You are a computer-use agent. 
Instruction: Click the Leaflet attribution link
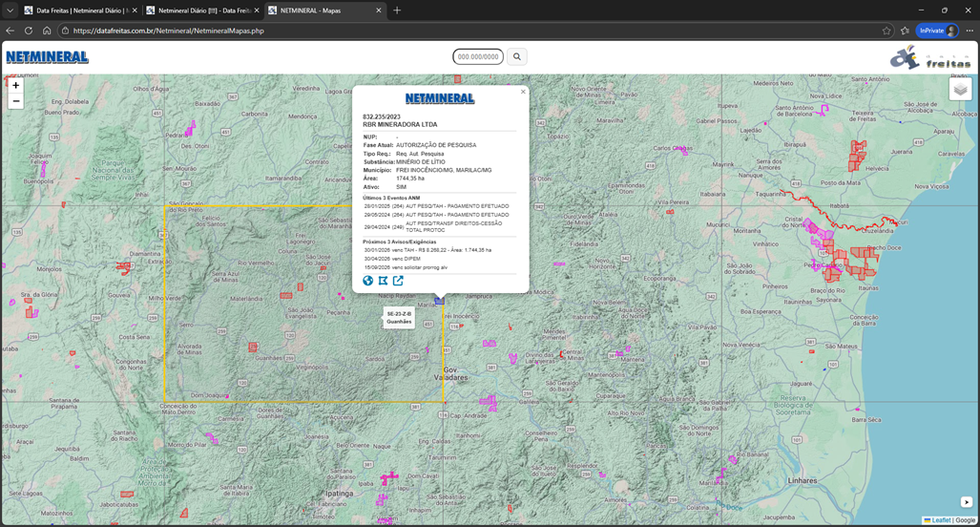(x=940, y=520)
